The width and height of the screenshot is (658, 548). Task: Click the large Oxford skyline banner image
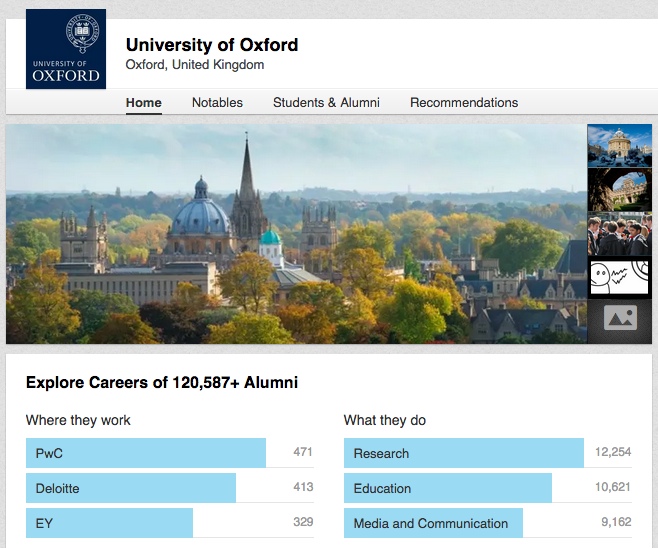pyautogui.click(x=296, y=234)
